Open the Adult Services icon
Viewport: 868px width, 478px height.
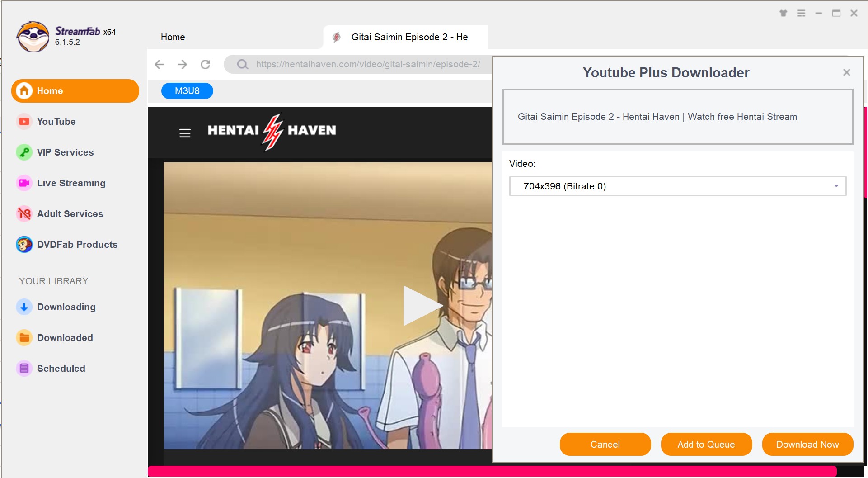(x=24, y=214)
